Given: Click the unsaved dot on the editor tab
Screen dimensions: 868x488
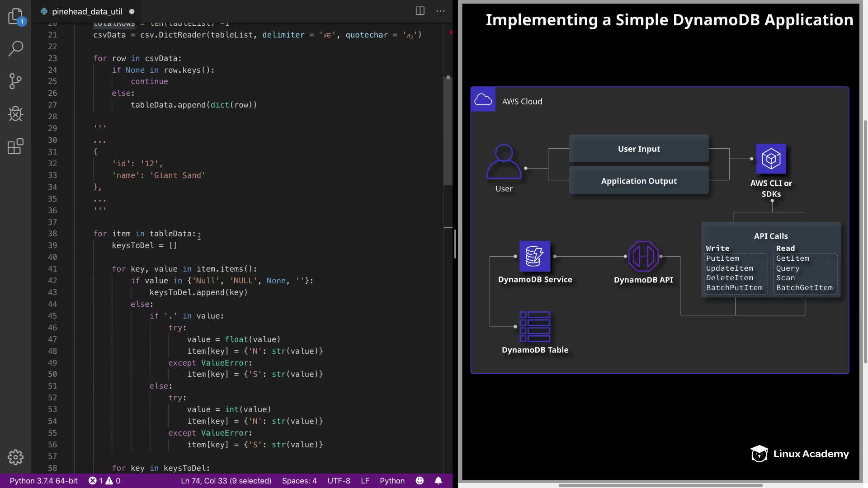Looking at the screenshot, I should (132, 12).
